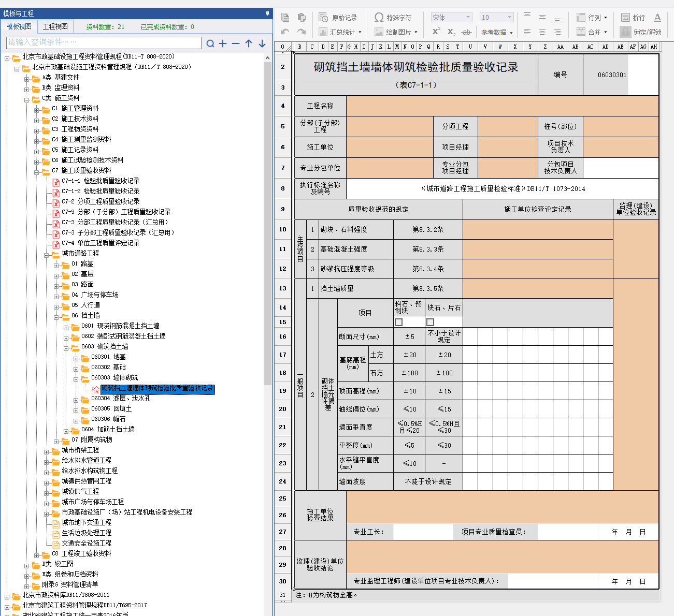Open the 宋体 font dropdown
Screen dimensions: 674x616
451,18
